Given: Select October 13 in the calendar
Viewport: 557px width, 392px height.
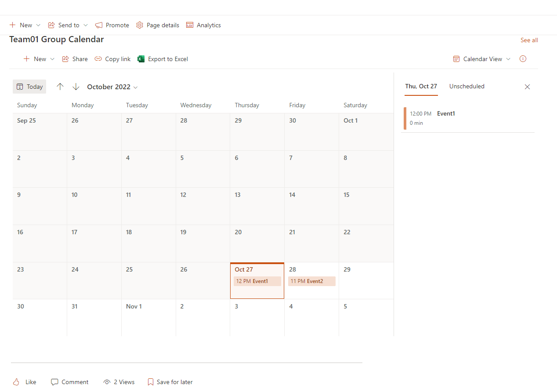Looking at the screenshot, I should (257, 206).
